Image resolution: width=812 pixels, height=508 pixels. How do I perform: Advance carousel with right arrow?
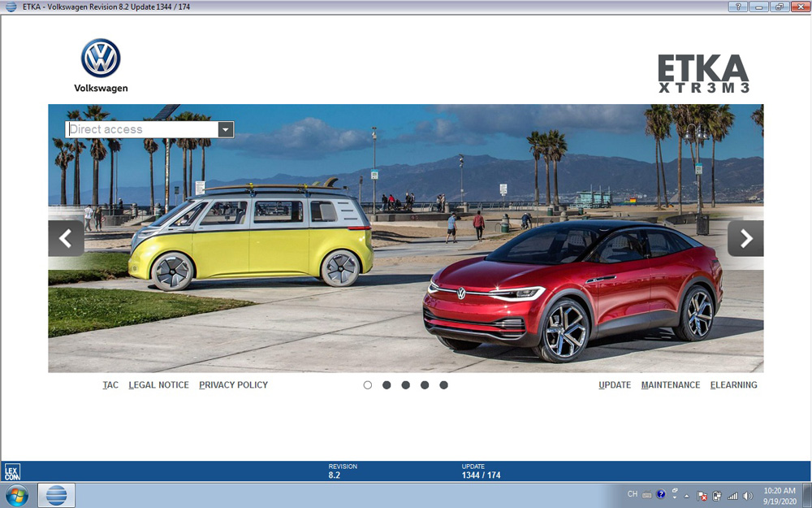pyautogui.click(x=745, y=238)
